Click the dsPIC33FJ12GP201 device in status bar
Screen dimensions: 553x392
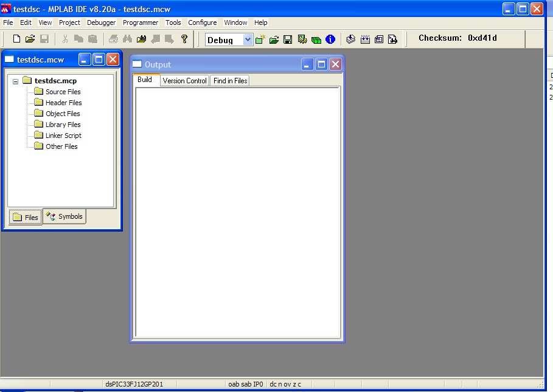point(134,384)
